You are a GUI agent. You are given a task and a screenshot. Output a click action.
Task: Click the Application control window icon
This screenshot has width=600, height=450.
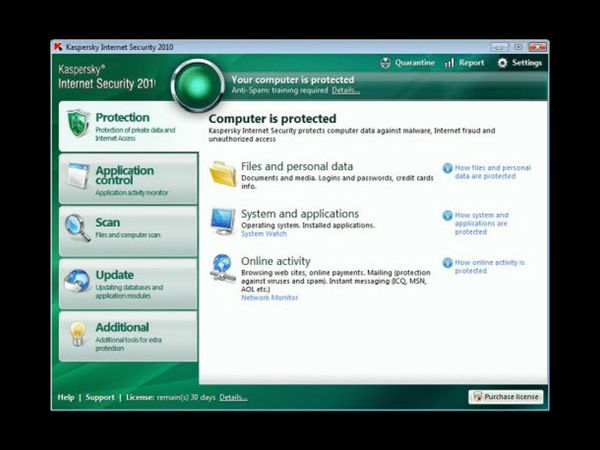pyautogui.click(x=78, y=176)
